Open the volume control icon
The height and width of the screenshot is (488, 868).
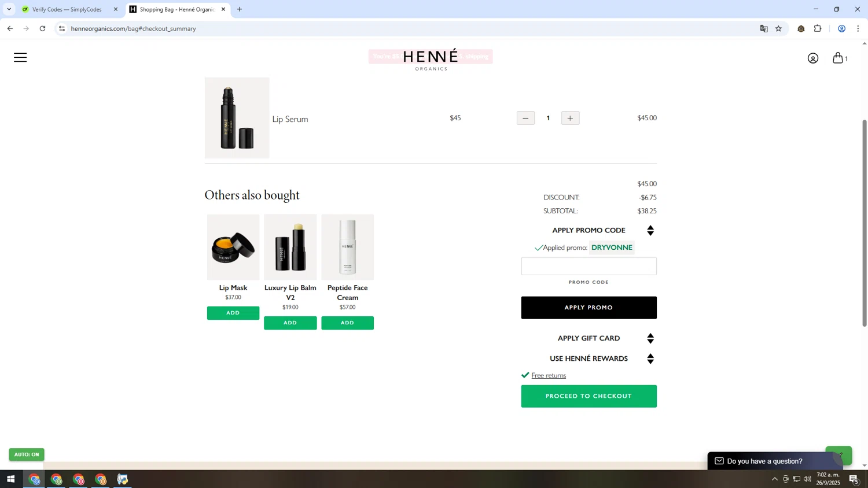tap(807, 479)
